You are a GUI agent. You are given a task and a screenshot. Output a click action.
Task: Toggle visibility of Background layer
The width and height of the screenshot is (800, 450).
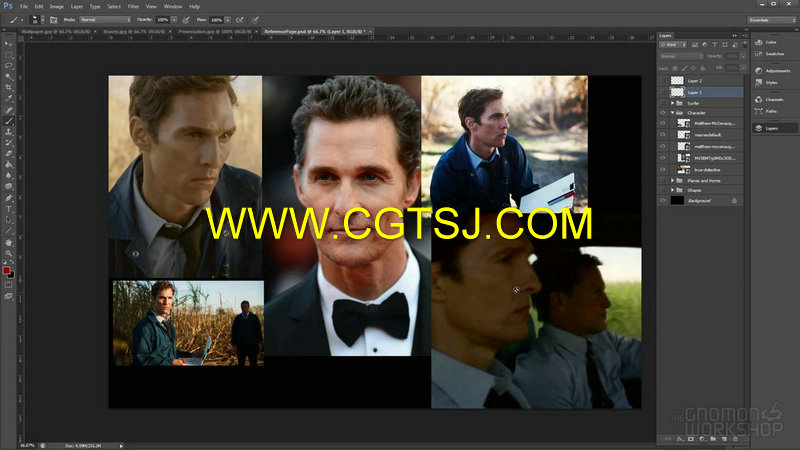pyautogui.click(x=662, y=201)
